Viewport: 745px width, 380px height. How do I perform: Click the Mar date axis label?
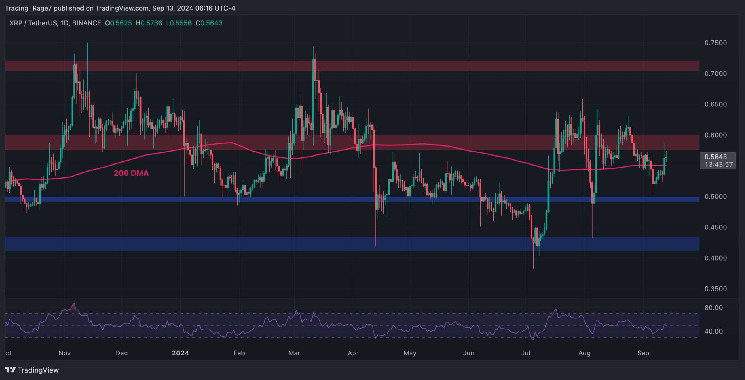coord(295,353)
